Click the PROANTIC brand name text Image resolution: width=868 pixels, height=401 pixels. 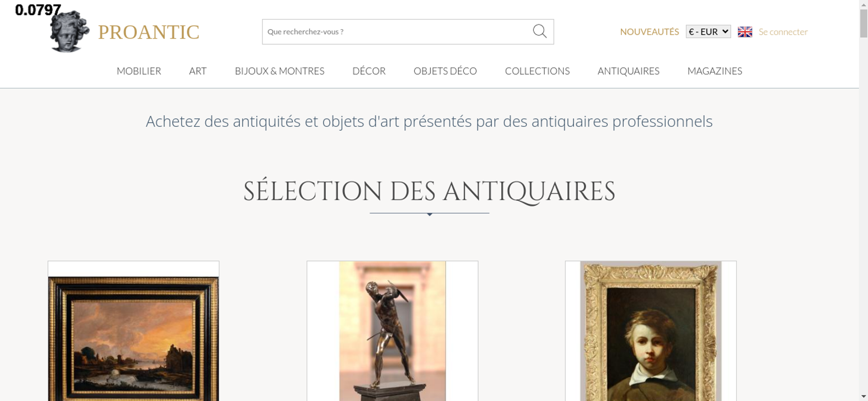[148, 32]
